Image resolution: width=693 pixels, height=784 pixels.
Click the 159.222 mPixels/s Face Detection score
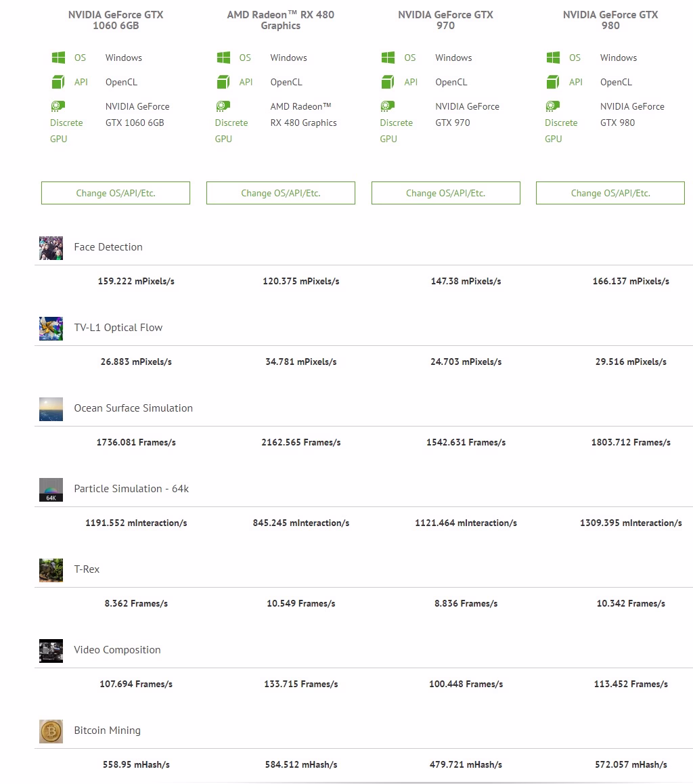[136, 281]
